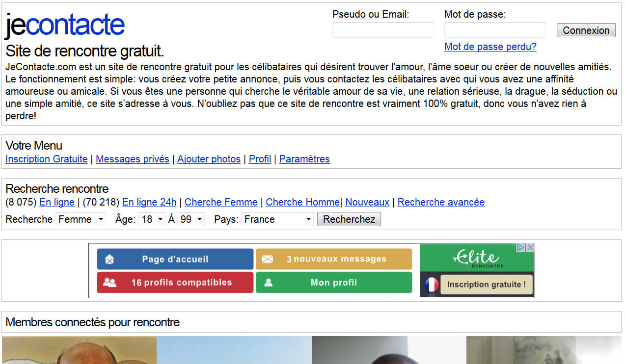Open the Profil menu link
Screen dimensions: 625x364
[260, 159]
